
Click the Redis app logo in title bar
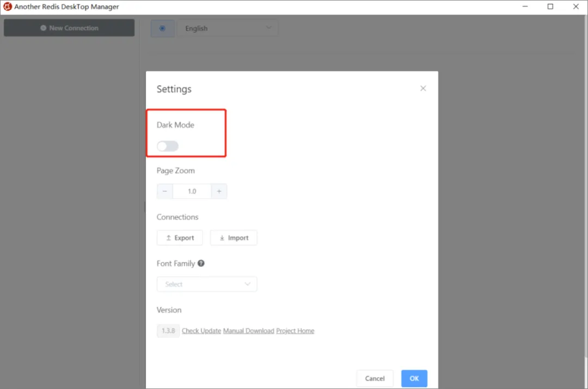(8, 7)
